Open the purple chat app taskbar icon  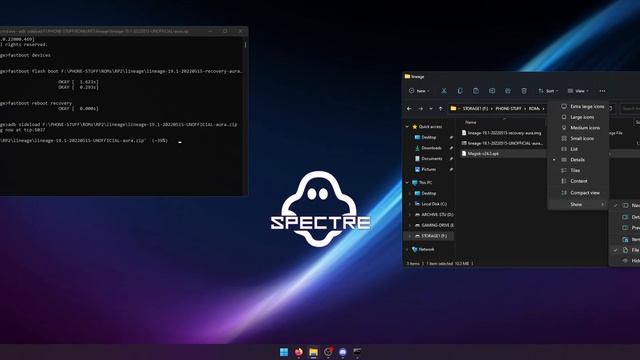click(343, 352)
